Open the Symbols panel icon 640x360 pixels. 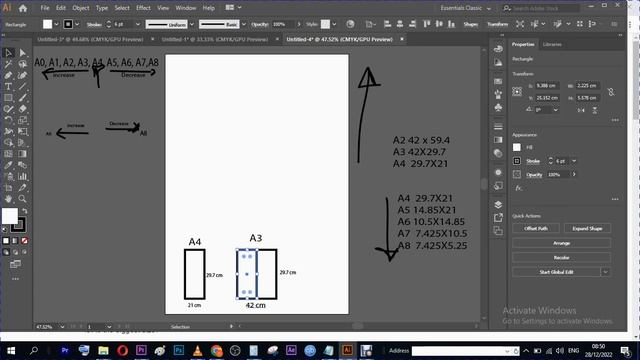click(498, 107)
